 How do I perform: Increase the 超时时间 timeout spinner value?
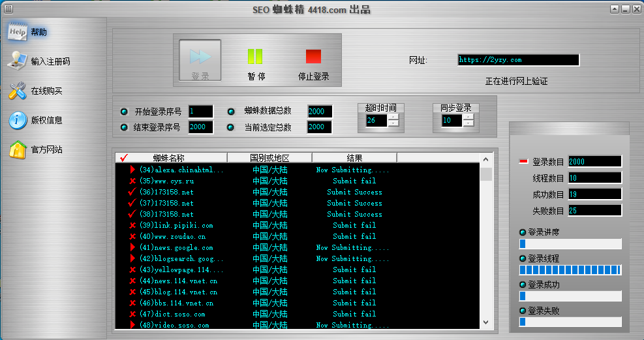392,117
